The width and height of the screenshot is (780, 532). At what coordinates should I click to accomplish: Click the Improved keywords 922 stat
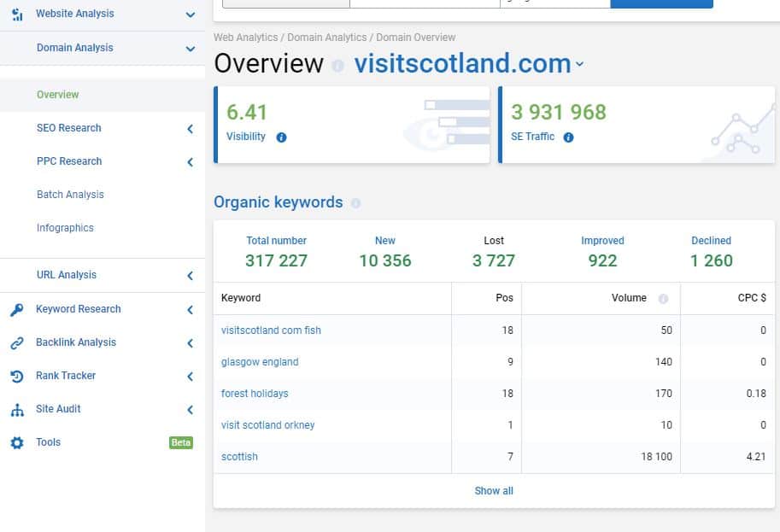602,252
